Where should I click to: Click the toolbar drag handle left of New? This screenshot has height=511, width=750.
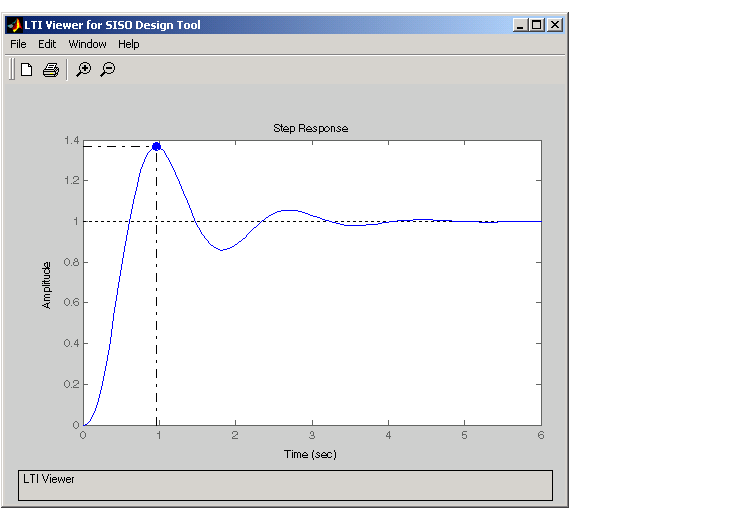pyautogui.click(x=12, y=70)
